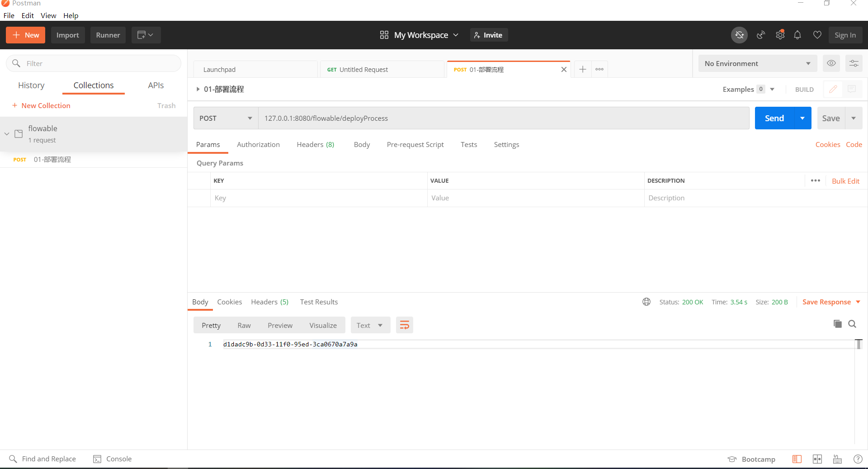Click the Bulk Edit link

click(845, 181)
